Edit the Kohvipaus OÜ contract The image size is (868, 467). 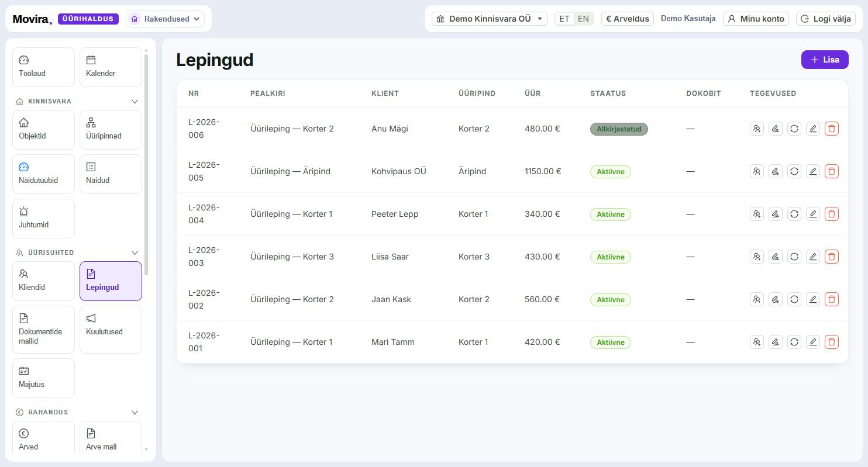click(x=813, y=171)
